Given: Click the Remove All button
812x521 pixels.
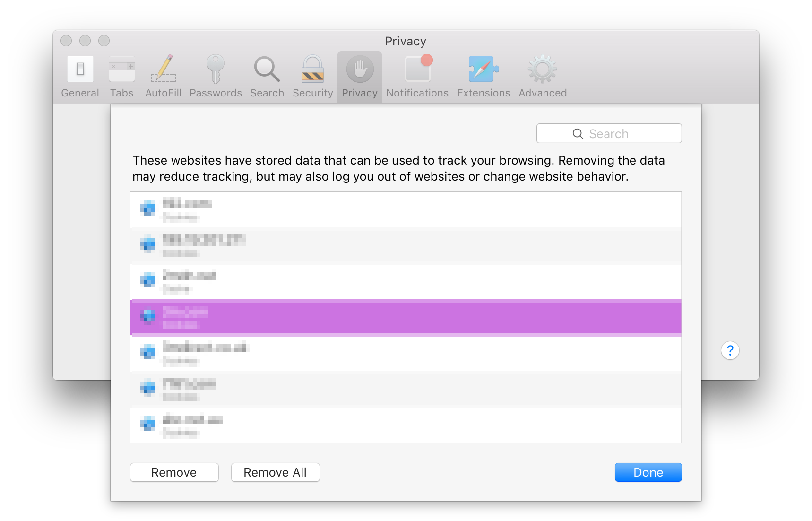Looking at the screenshot, I should pos(275,472).
